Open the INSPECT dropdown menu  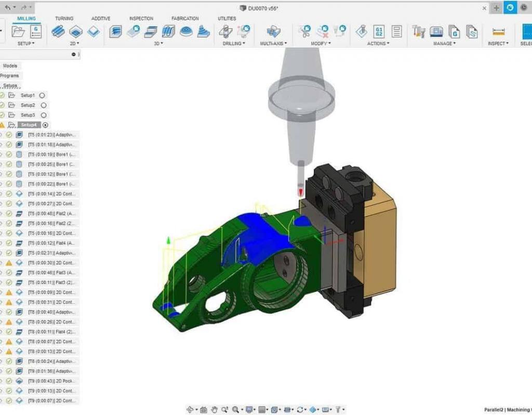(498, 44)
